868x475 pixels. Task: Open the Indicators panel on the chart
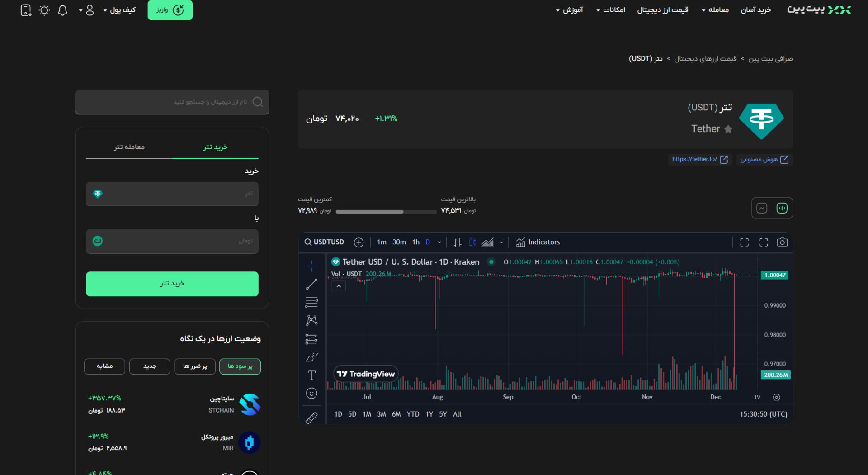(x=538, y=242)
